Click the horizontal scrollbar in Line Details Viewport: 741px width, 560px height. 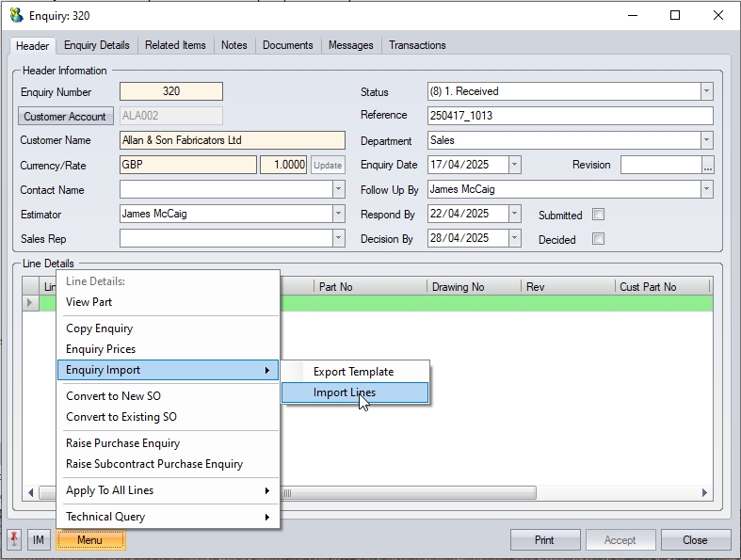(x=410, y=492)
